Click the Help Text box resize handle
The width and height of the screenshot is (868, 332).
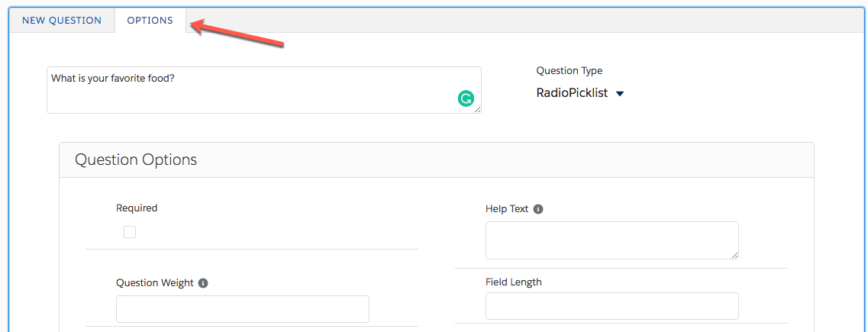(734, 255)
